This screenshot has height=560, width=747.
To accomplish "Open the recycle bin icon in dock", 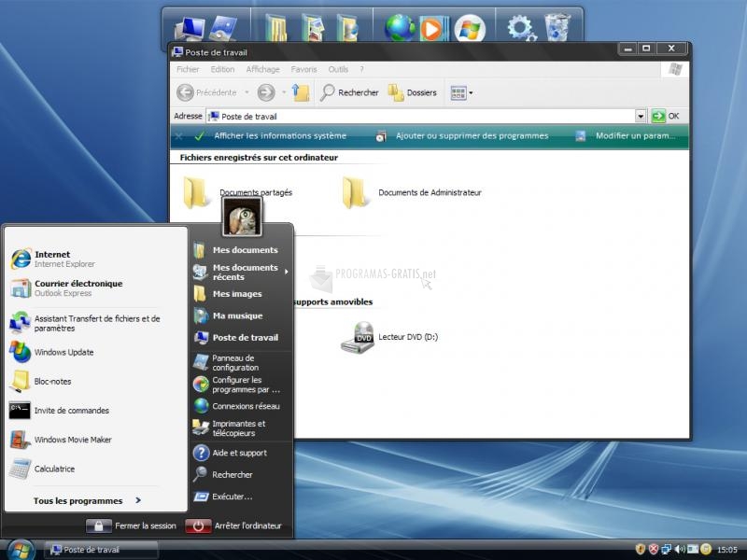I will click(x=557, y=28).
